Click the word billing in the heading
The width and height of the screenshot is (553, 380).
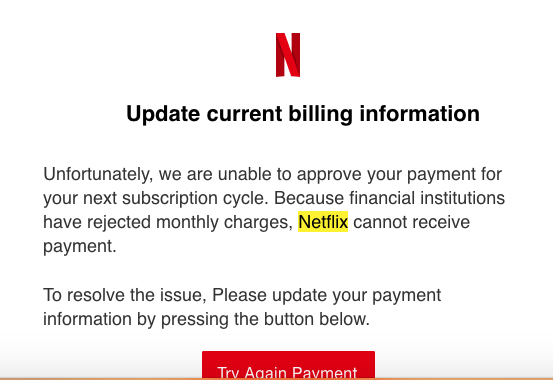point(321,114)
